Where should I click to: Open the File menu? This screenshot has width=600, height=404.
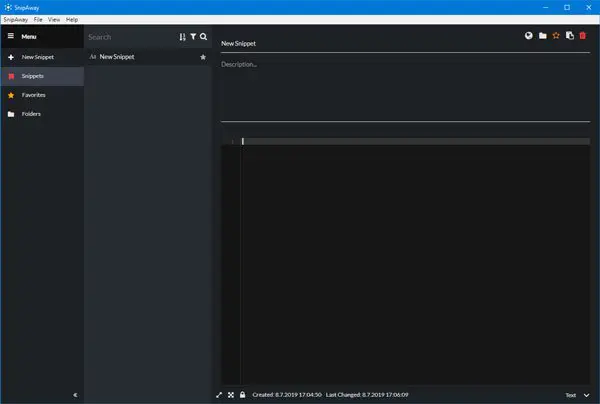tap(38, 20)
